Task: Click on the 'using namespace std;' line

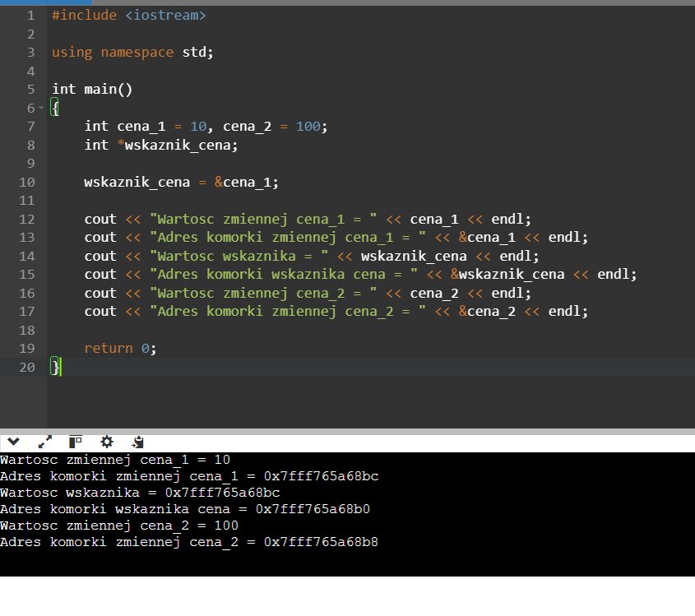Action: pos(132,52)
